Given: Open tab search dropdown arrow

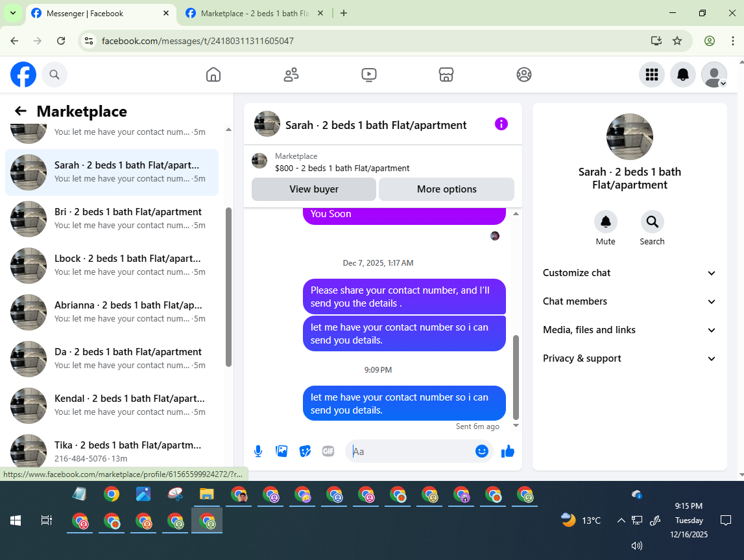Looking at the screenshot, I should [13, 13].
